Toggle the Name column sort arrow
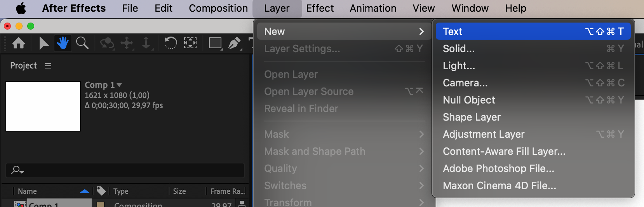Screen dimensions: 644x207 tap(84, 191)
